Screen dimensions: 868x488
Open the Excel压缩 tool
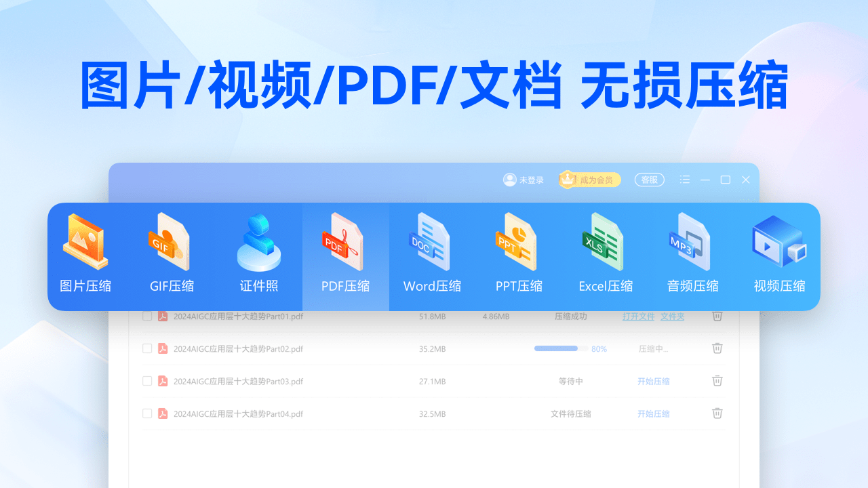click(606, 256)
